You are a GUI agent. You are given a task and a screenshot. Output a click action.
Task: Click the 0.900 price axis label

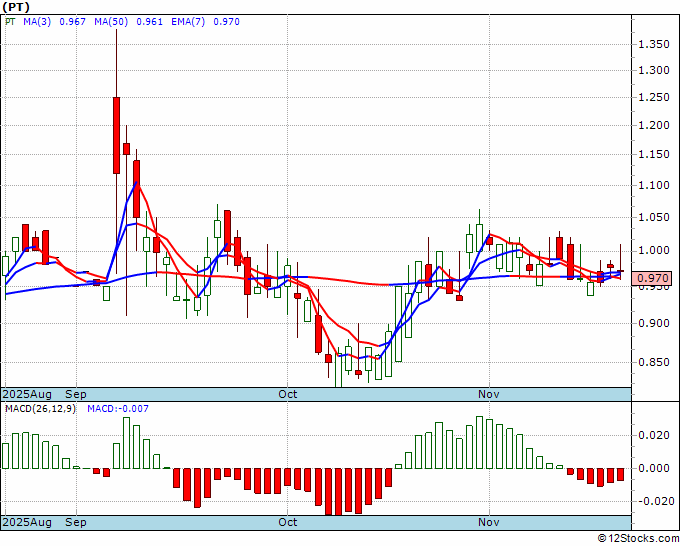654,323
